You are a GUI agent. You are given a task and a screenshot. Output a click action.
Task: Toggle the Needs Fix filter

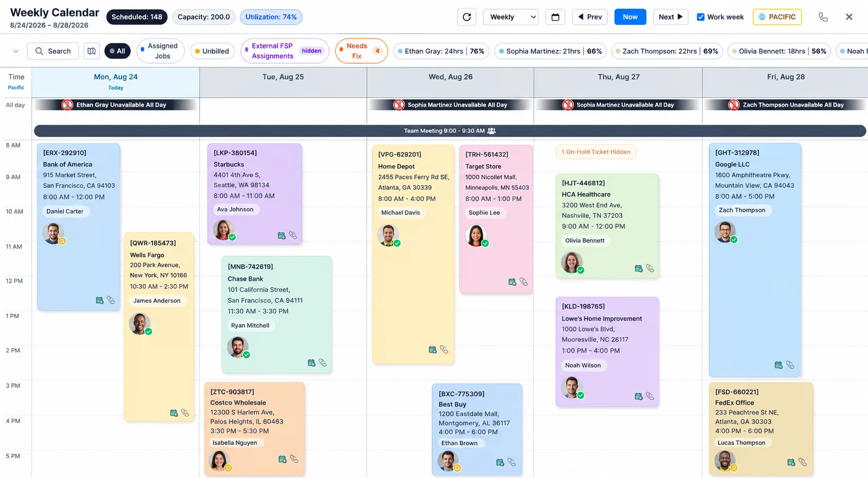tap(361, 51)
